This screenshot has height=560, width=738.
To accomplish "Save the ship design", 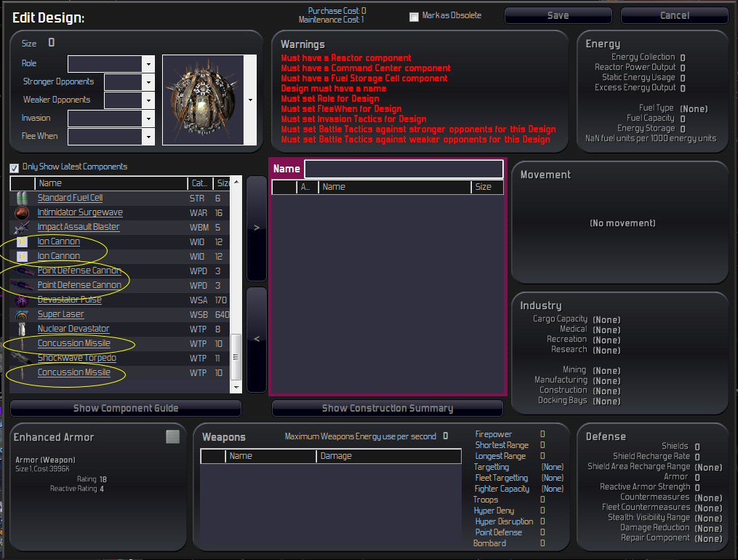I will 558,15.
